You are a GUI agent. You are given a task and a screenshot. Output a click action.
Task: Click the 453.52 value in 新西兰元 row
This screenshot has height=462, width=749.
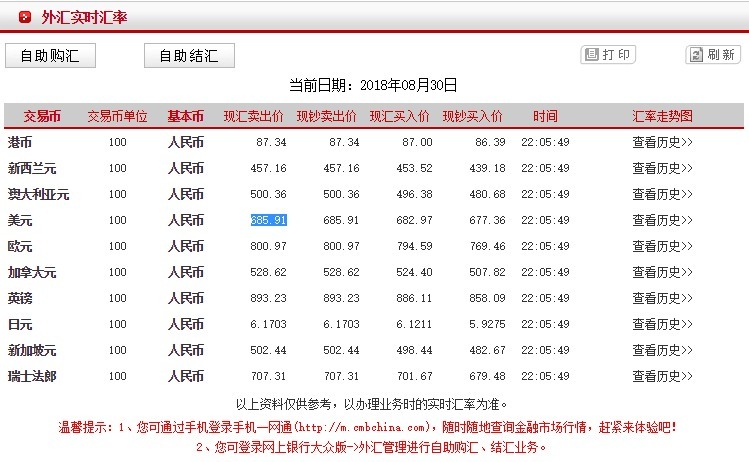414,168
